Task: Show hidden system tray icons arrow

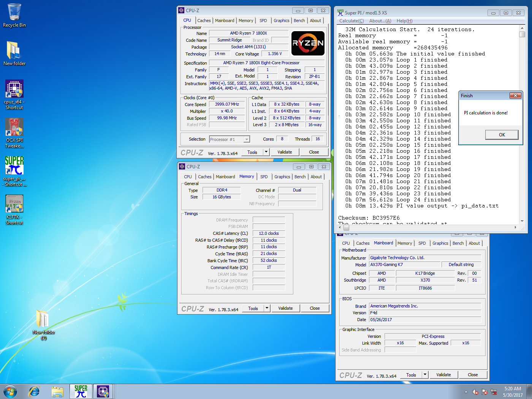Action: click(466, 392)
